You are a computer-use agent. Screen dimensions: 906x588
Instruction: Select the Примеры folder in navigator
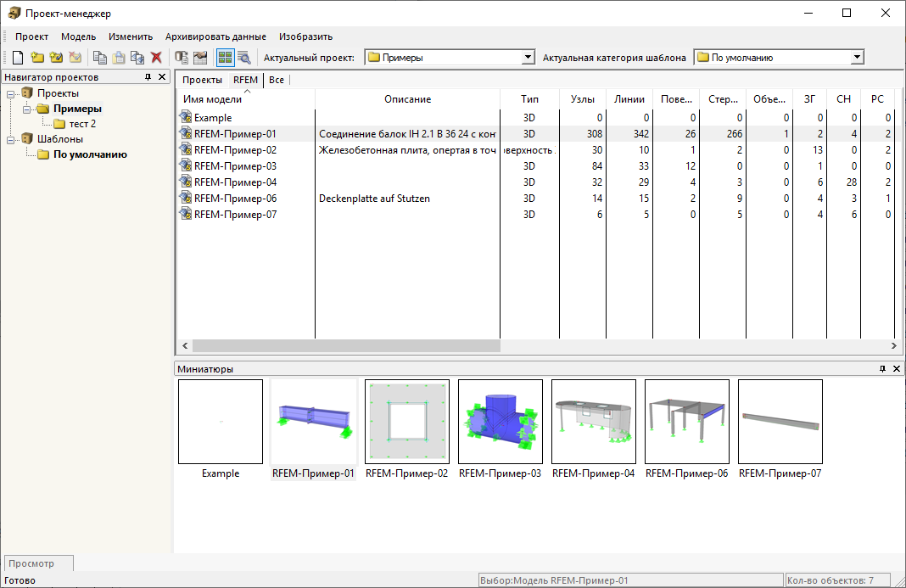(77, 109)
